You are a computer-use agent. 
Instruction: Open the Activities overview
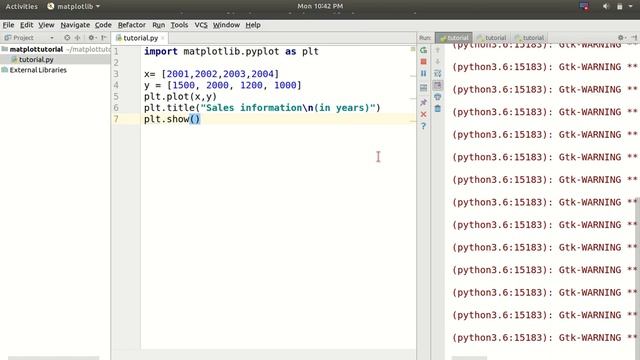(21, 7)
